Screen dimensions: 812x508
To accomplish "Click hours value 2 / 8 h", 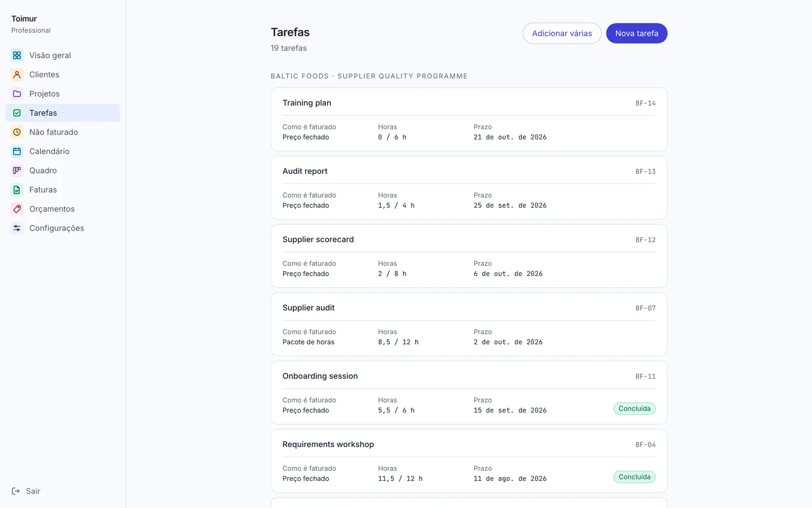I will (392, 274).
